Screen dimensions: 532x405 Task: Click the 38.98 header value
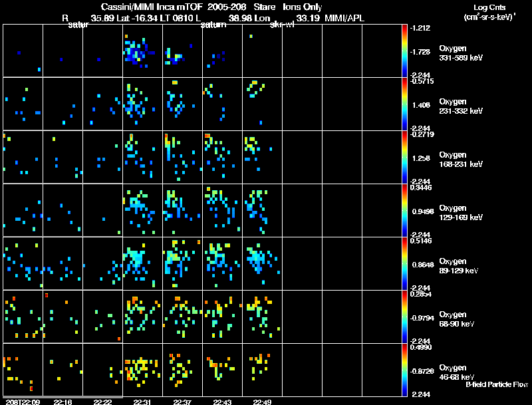240,18
